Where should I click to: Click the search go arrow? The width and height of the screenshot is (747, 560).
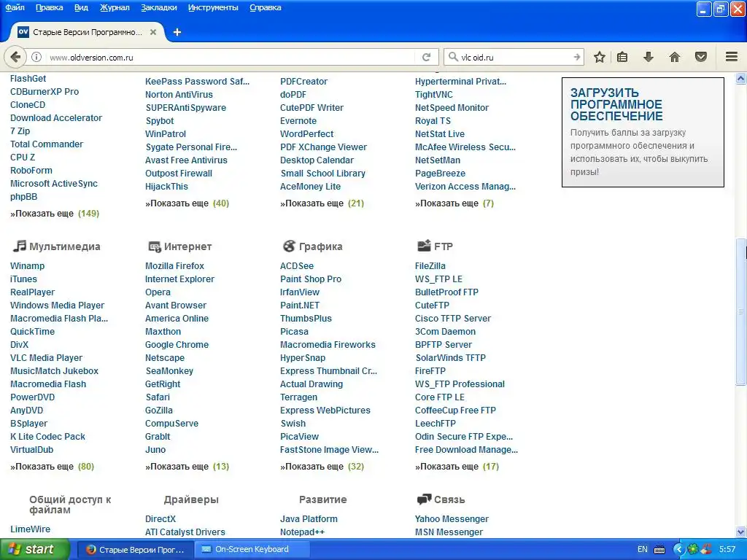tap(577, 57)
